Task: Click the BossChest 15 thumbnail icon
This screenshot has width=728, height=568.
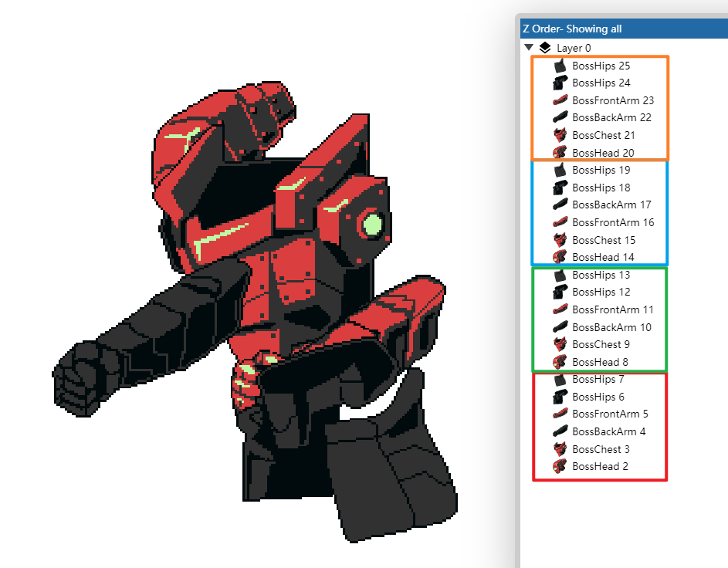Action: click(x=559, y=239)
